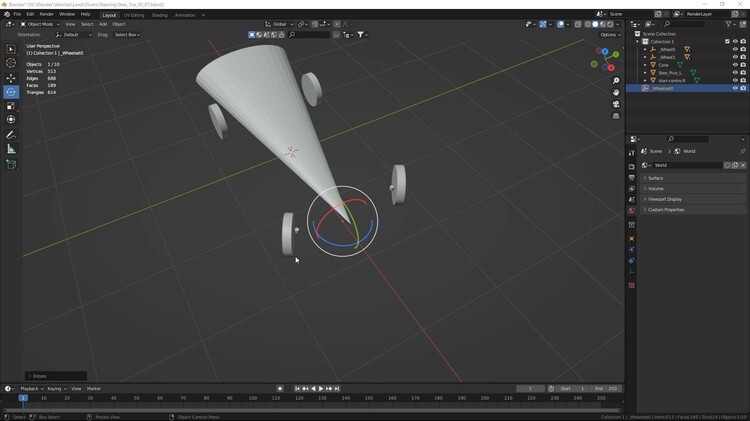Switch to the UV Editing workspace tab
750x421 pixels.
point(133,15)
